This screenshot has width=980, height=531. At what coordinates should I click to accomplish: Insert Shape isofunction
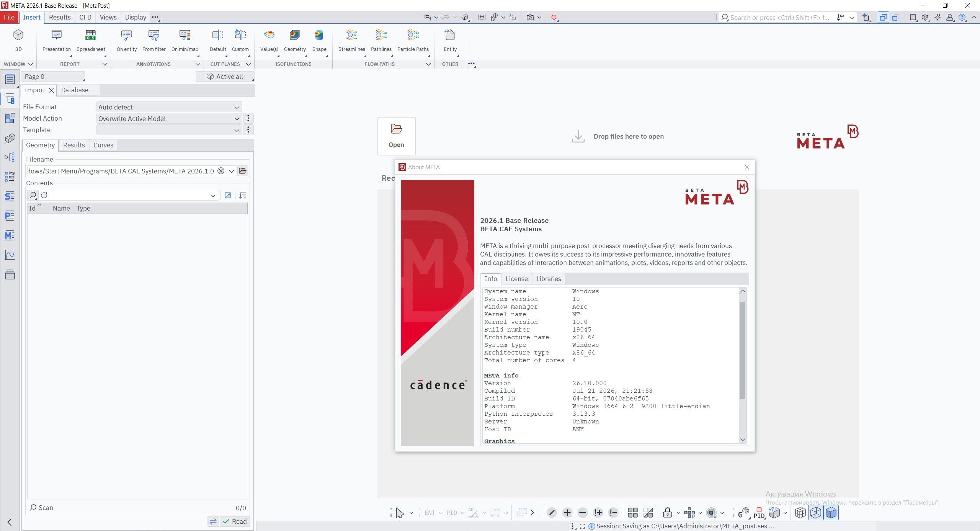(319, 40)
